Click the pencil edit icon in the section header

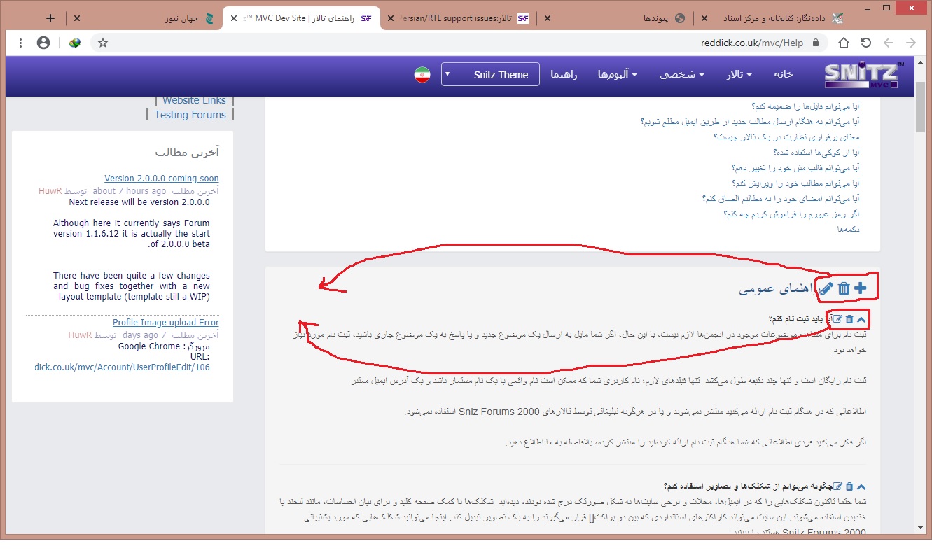click(x=826, y=288)
